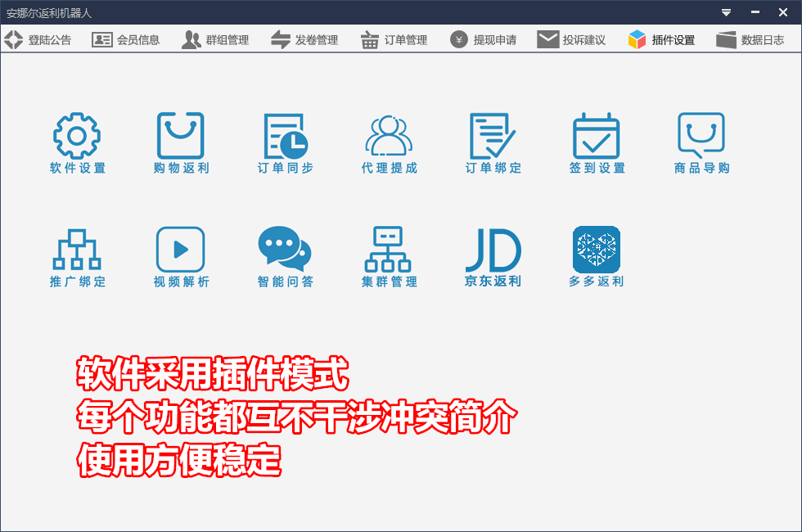Go to the 会员信息 tab
802x532 pixels.
point(126,39)
